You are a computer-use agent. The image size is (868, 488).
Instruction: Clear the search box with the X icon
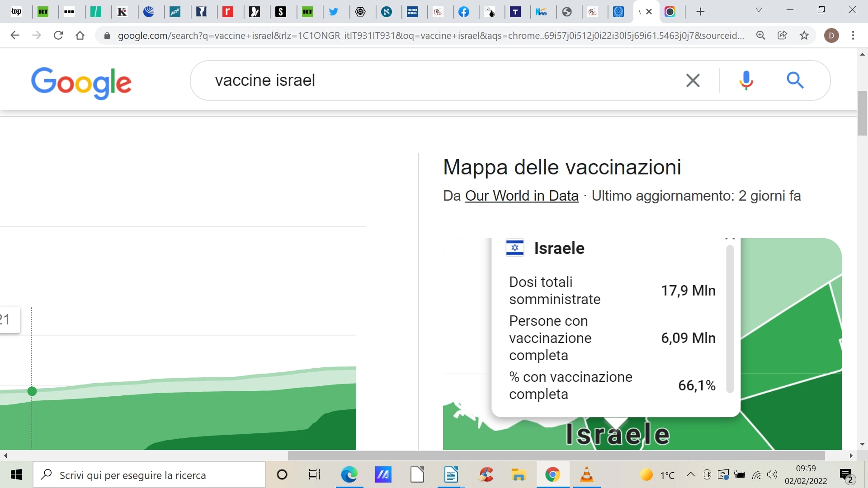click(x=693, y=80)
